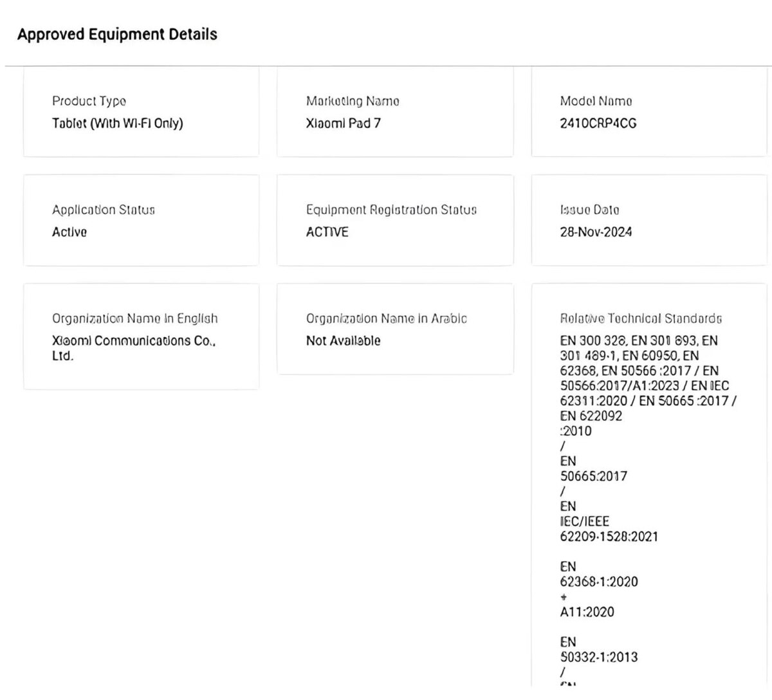Click the Issue Date label

coord(589,210)
